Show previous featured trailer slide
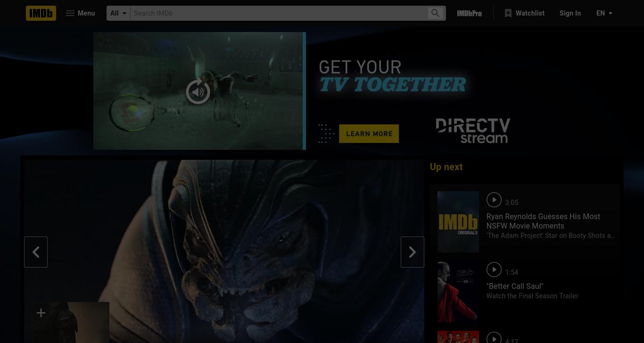 [x=36, y=252]
